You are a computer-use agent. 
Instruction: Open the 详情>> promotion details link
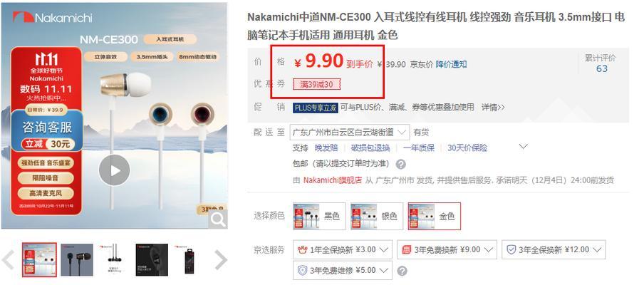tap(493, 107)
